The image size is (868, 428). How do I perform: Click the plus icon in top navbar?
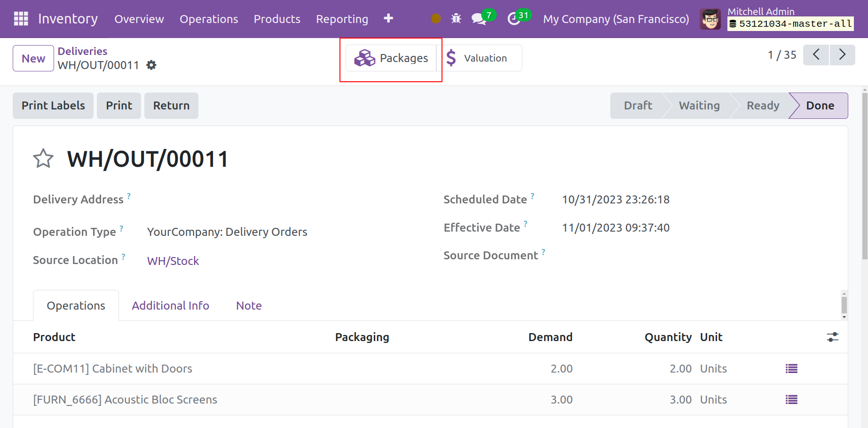[388, 19]
